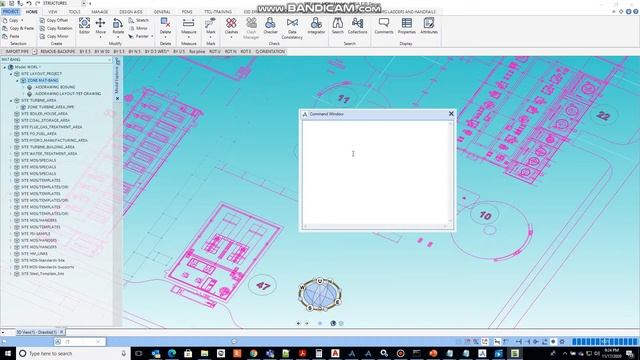Expand SITE FO_FUEL_AREA node
The image size is (640, 360).
point(11,133)
